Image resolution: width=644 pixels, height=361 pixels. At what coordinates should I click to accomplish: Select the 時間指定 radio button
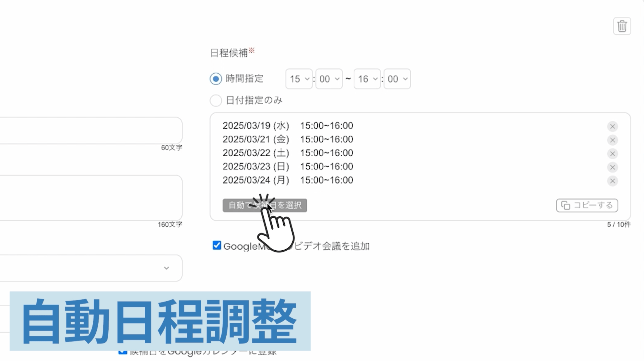pyautogui.click(x=216, y=79)
